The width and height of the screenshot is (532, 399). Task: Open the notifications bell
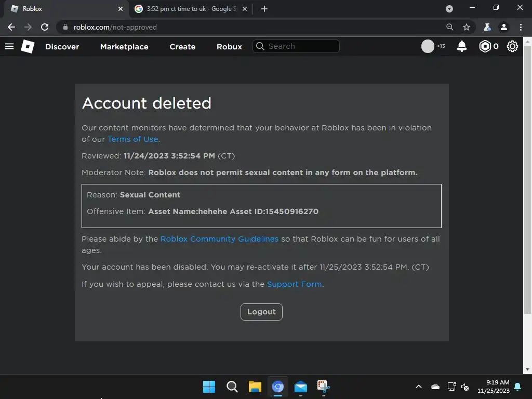462,46
